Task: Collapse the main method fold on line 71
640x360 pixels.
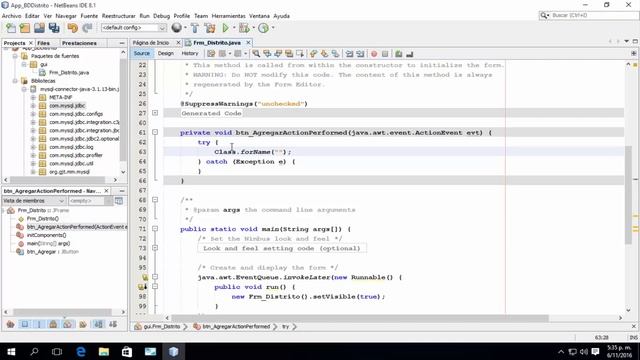Action: pyautogui.click(x=155, y=229)
